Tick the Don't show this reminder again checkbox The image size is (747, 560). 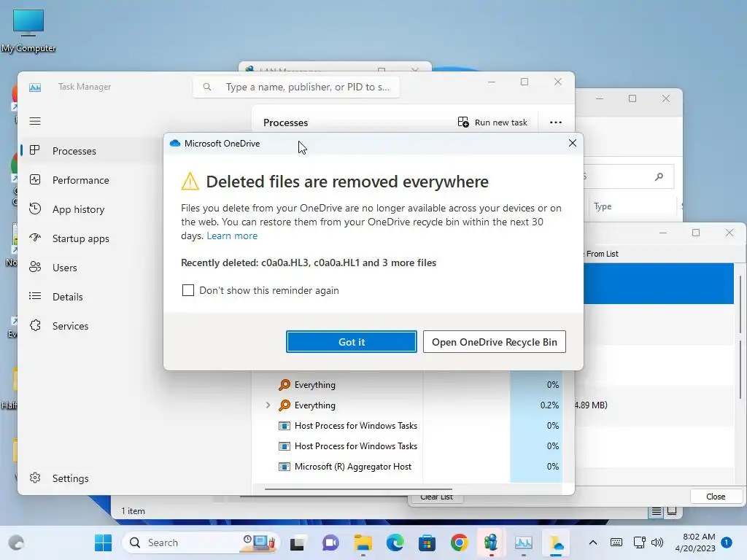tap(188, 290)
